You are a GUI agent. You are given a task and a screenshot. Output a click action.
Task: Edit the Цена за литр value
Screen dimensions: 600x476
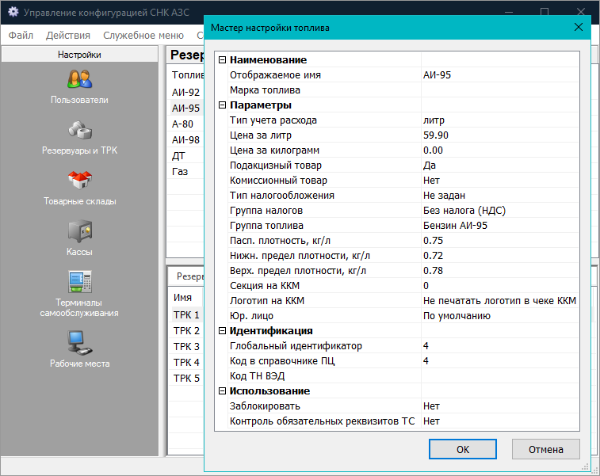[498, 135]
